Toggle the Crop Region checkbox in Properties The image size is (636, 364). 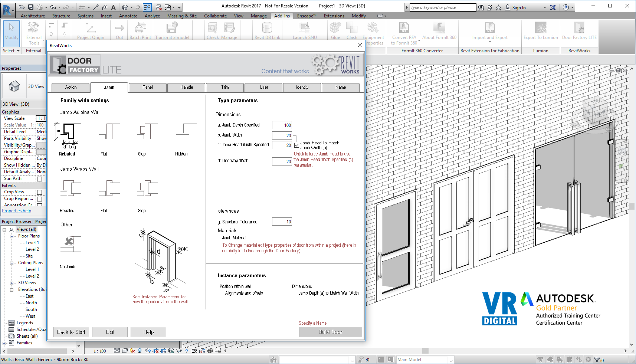point(40,199)
